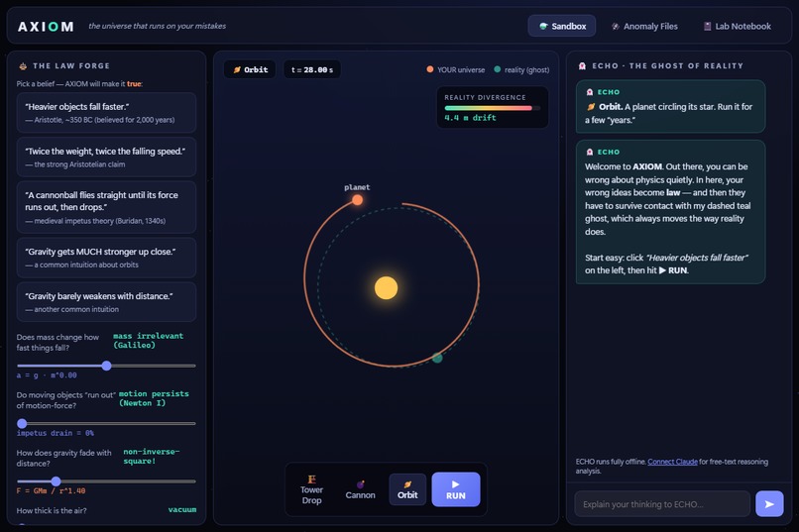Click the a = g · m^0.00 formula
The width and height of the screenshot is (799, 532).
tap(47, 375)
